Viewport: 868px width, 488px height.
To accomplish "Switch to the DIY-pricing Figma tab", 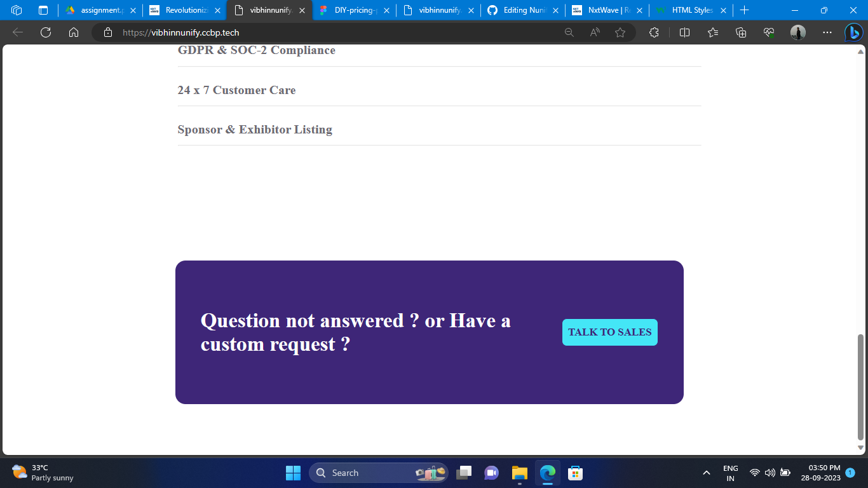I will point(353,10).
